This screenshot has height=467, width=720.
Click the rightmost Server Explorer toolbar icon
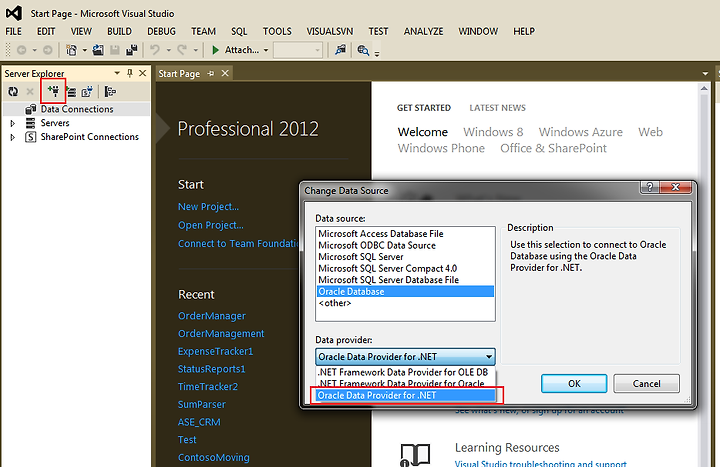point(110,92)
